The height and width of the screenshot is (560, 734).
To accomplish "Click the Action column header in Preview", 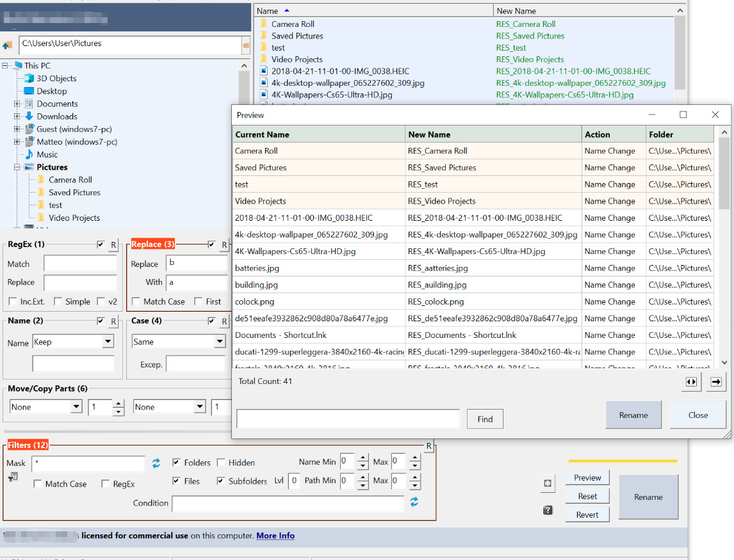I will coord(597,134).
